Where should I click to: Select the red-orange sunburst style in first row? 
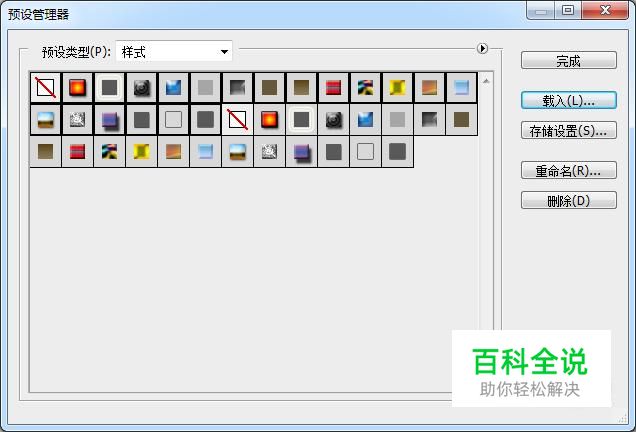click(77, 87)
